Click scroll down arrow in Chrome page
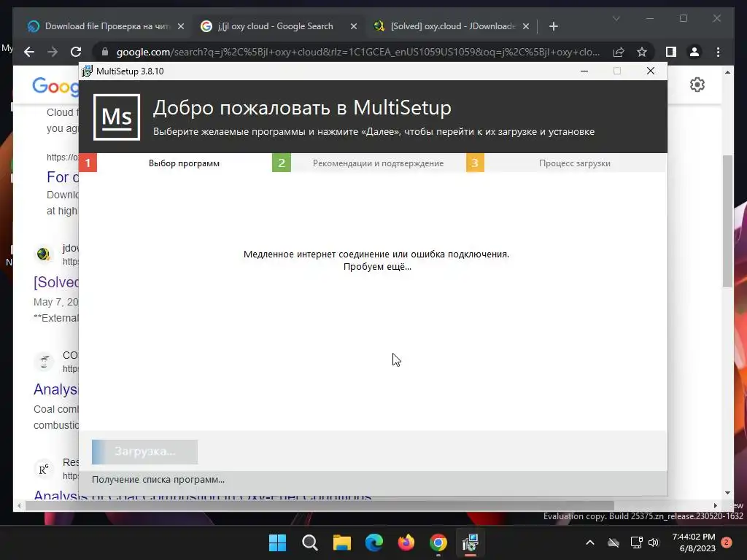The height and width of the screenshot is (560, 747). point(727,493)
